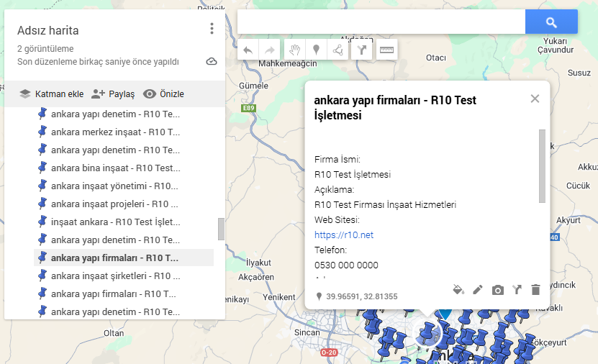Screen dimensions: 598x364
Task: Open the https://r10.net link
Action: click(x=344, y=235)
